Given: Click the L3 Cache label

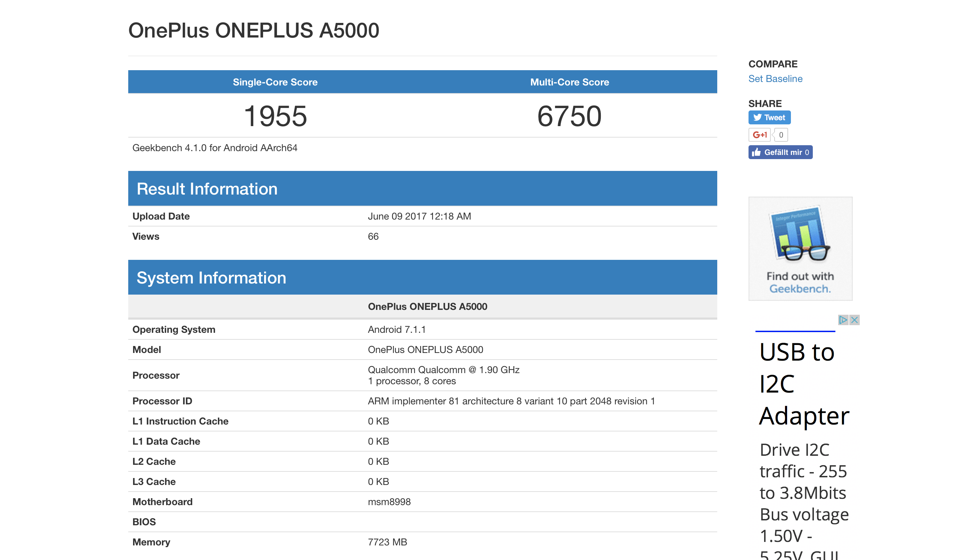Looking at the screenshot, I should [x=154, y=481].
